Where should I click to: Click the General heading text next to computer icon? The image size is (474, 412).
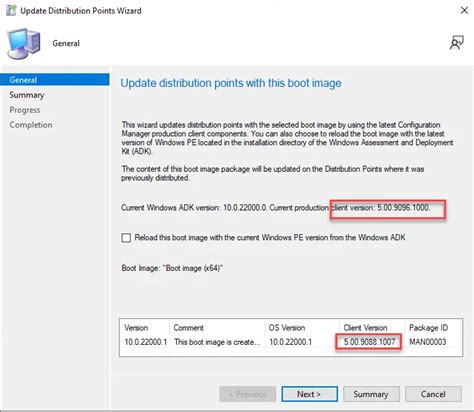pyautogui.click(x=66, y=43)
